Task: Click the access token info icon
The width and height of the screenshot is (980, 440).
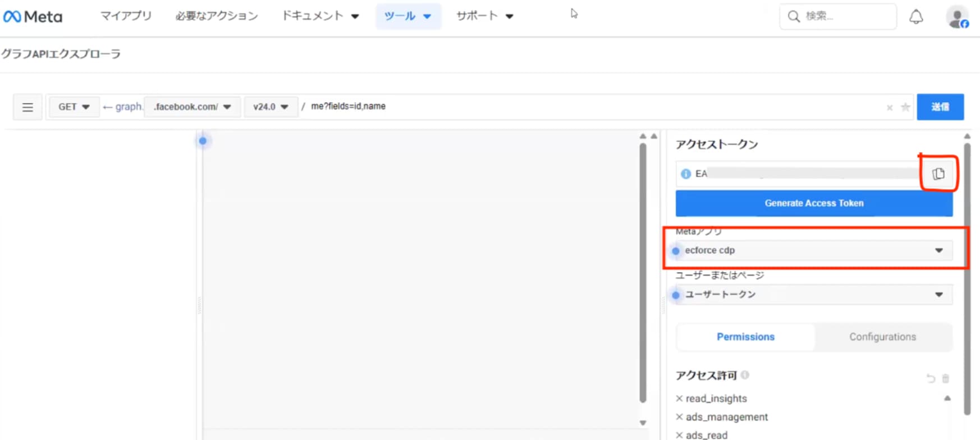Action: click(x=685, y=174)
